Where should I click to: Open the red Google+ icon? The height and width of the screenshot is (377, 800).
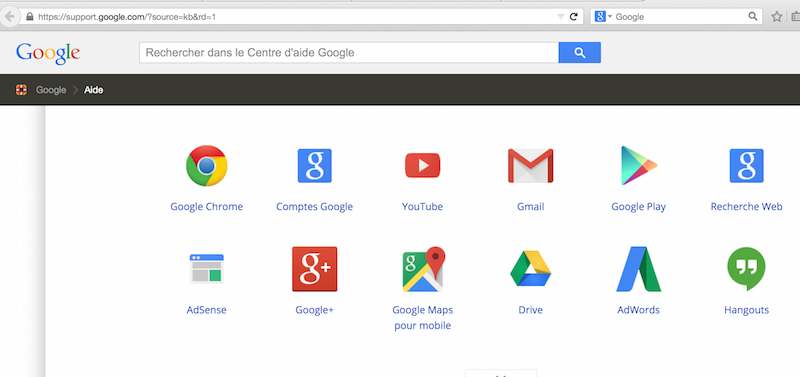(x=314, y=269)
